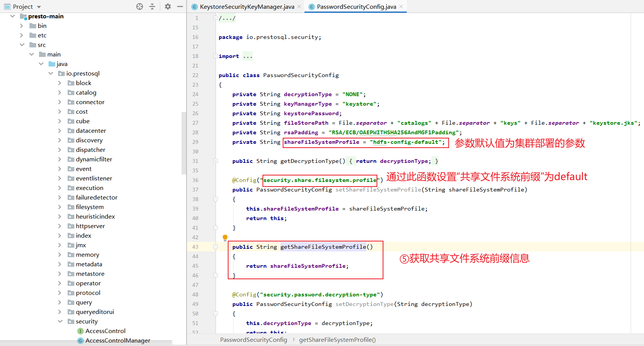644x346 pixels.
Task: Collapse the presto-main node
Action: pos(13,16)
